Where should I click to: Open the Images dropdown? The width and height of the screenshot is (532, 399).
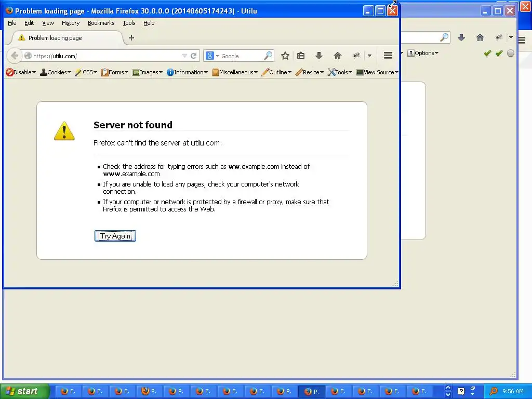tap(147, 72)
